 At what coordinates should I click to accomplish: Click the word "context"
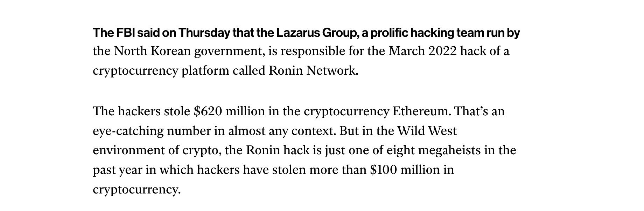315,131
